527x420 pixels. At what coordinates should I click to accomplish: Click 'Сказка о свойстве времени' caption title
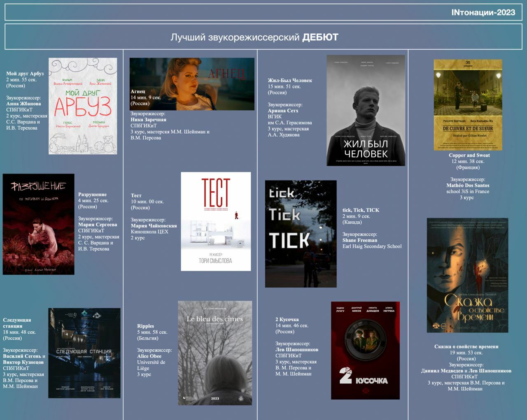click(466, 346)
